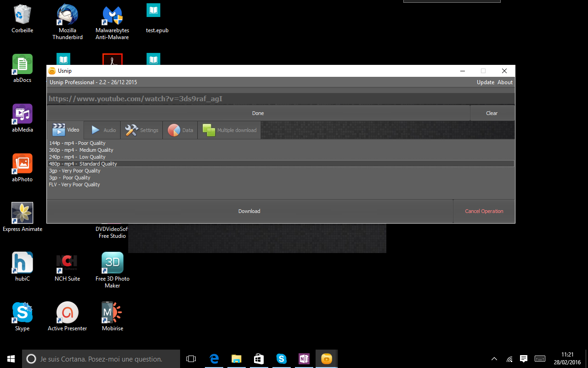
Task: Select the test.epub file icon
Action: pos(157,19)
